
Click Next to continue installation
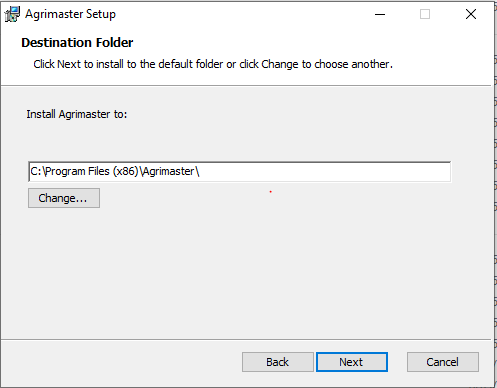[352, 362]
